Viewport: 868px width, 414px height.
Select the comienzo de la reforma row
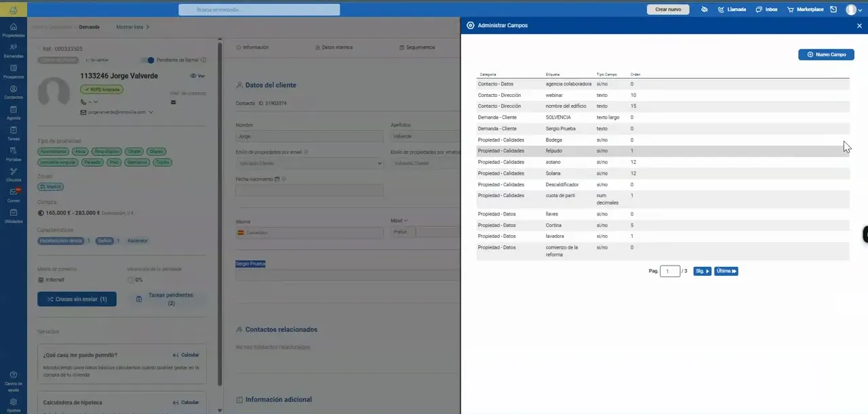(663, 251)
